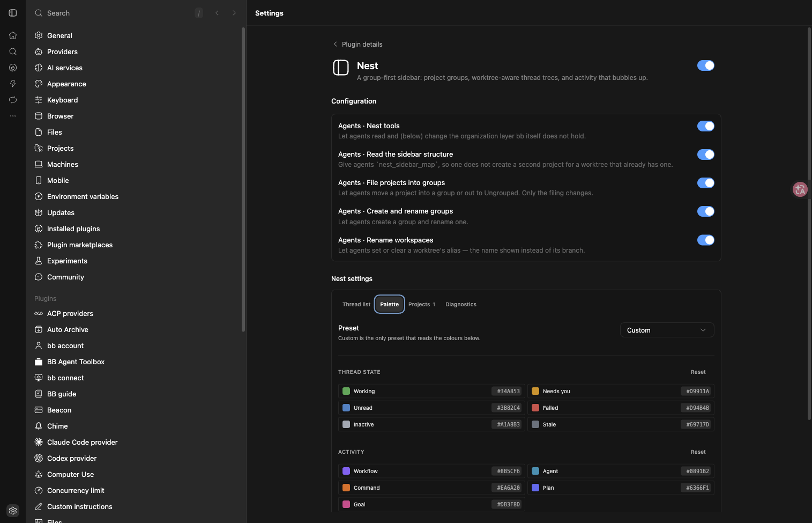Open the three-dots more icon in left rail
Screen dimensions: 812x523
click(x=13, y=116)
